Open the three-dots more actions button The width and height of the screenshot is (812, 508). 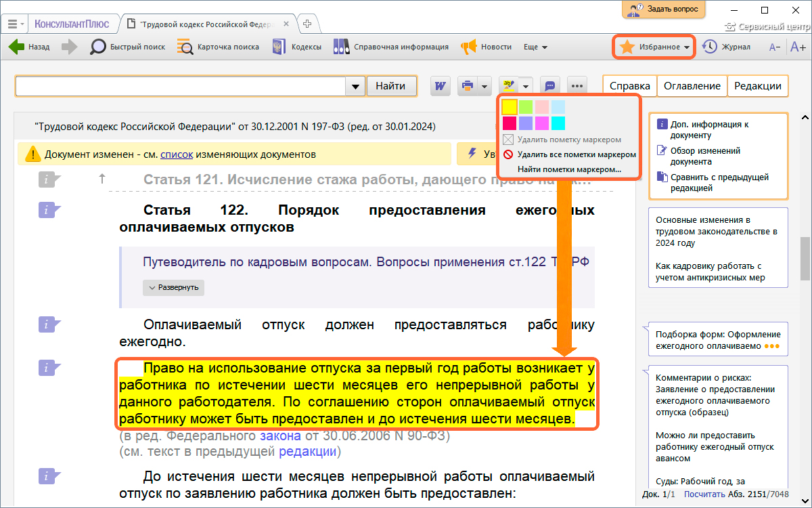click(x=577, y=86)
